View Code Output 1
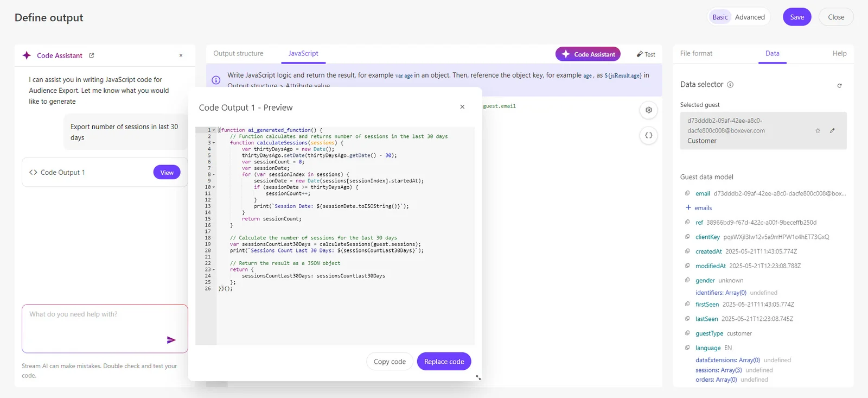 point(167,173)
